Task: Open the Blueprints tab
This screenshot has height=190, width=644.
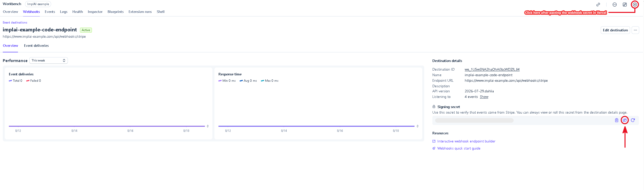Action: coord(115,12)
